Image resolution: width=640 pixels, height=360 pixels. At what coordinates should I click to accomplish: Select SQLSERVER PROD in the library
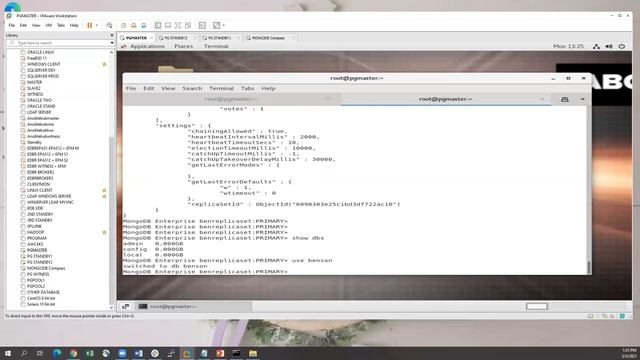(x=42, y=76)
